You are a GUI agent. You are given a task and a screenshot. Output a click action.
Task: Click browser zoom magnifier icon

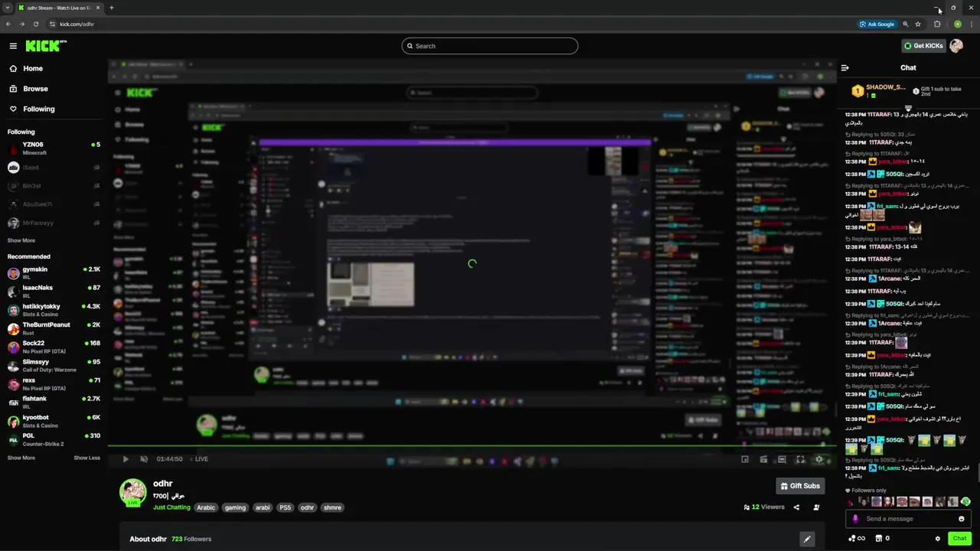click(x=906, y=24)
